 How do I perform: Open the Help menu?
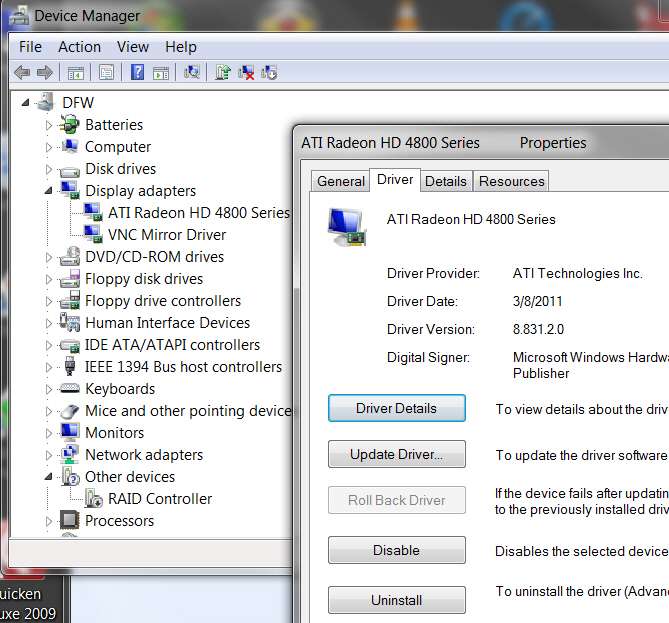coord(181,47)
